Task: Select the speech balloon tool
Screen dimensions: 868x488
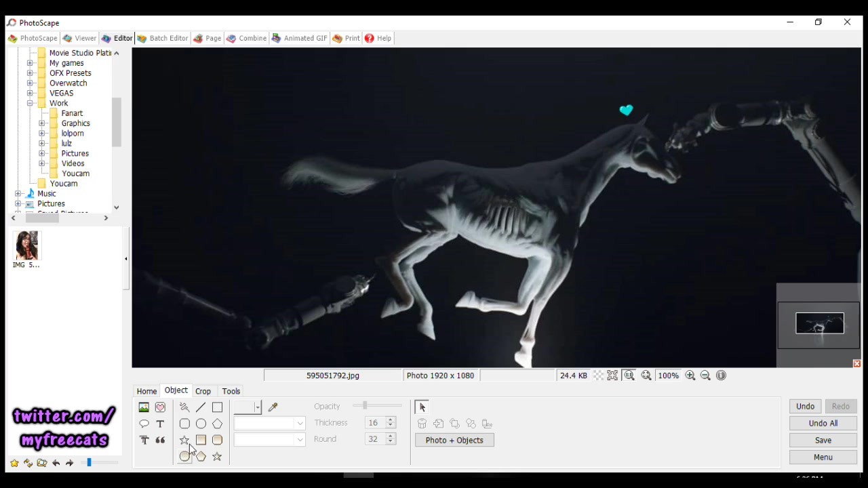Action: click(x=144, y=424)
